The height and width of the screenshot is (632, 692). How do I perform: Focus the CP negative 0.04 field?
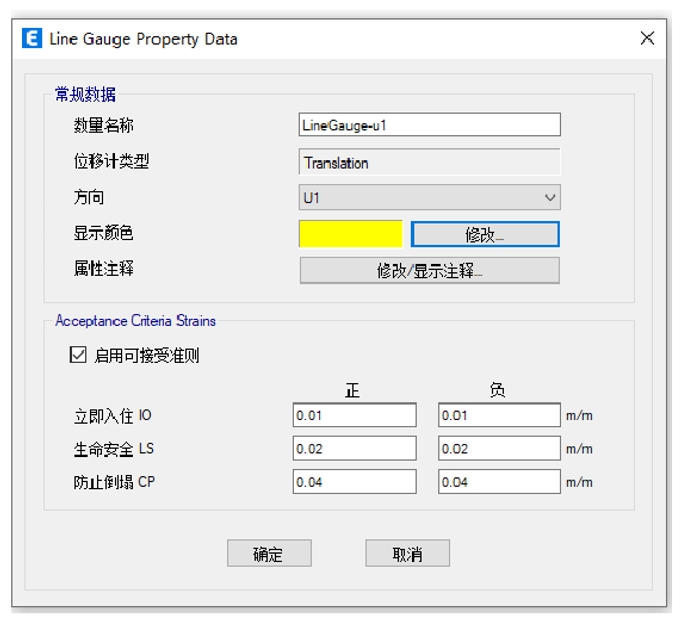[x=499, y=482]
